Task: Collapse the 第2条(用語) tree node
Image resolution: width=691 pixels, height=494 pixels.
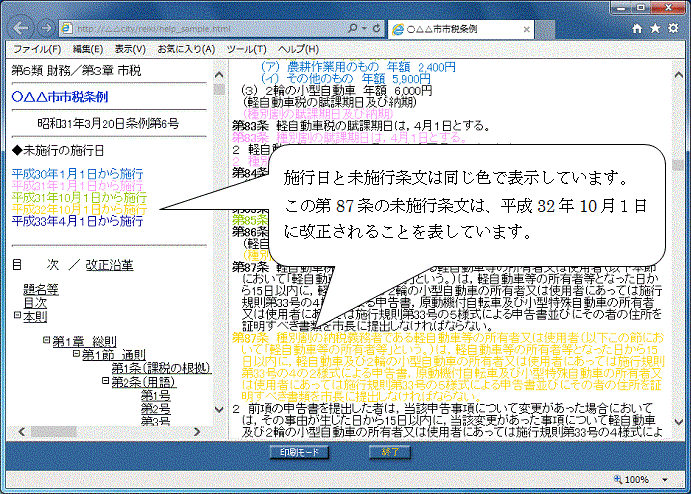Action: [x=104, y=381]
